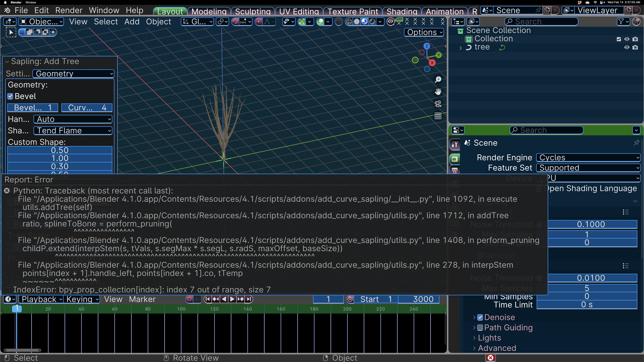Viewport: 644px width, 362px height.
Task: Hide tree object using eye icon
Action: click(x=627, y=47)
